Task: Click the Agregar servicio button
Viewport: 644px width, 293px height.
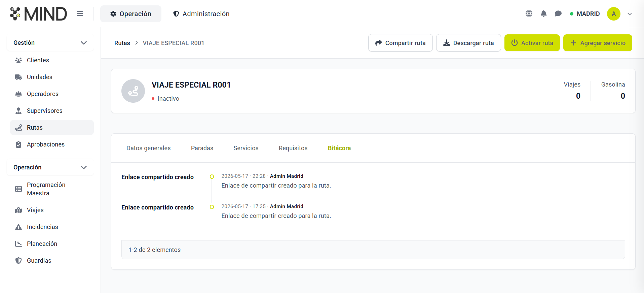Action: click(598, 43)
